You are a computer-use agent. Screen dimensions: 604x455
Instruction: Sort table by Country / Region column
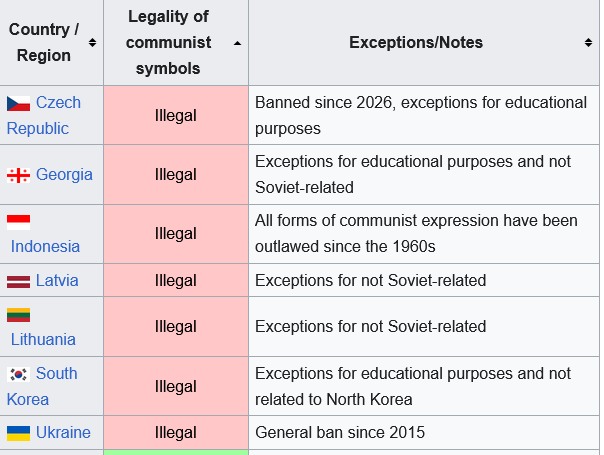click(92, 42)
